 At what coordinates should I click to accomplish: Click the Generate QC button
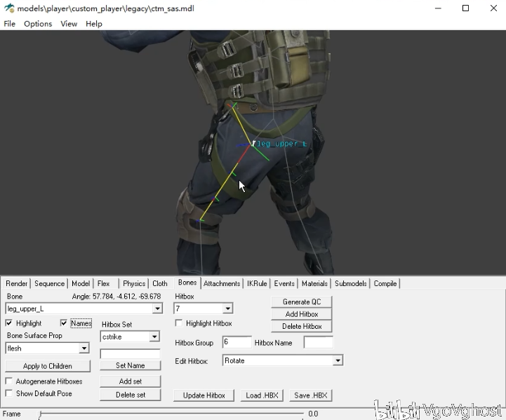[x=302, y=302]
